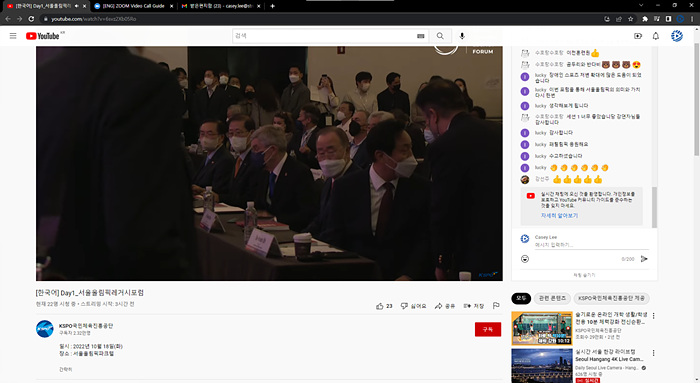Bookmark this page with star icon
Viewport: 700px width, 383px height.
click(x=631, y=19)
